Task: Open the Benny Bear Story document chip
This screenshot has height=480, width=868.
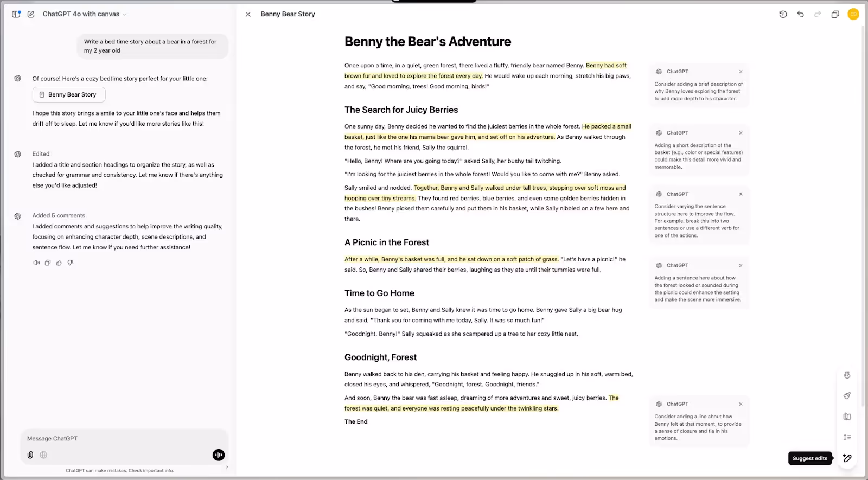Action: tap(69, 94)
